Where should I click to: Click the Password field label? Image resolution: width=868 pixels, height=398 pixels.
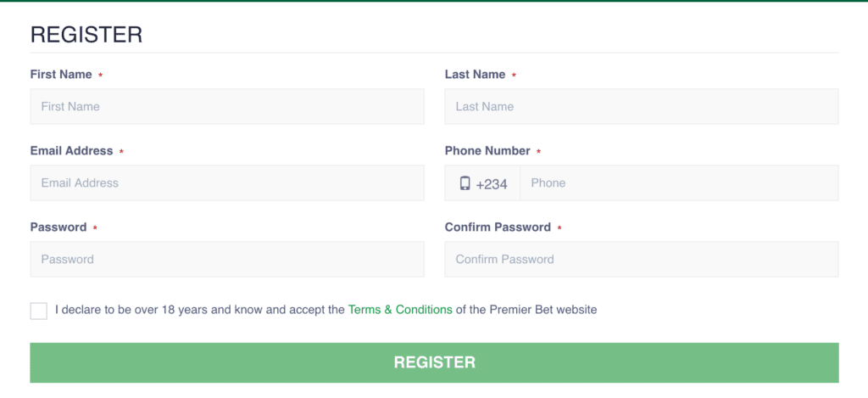58,227
